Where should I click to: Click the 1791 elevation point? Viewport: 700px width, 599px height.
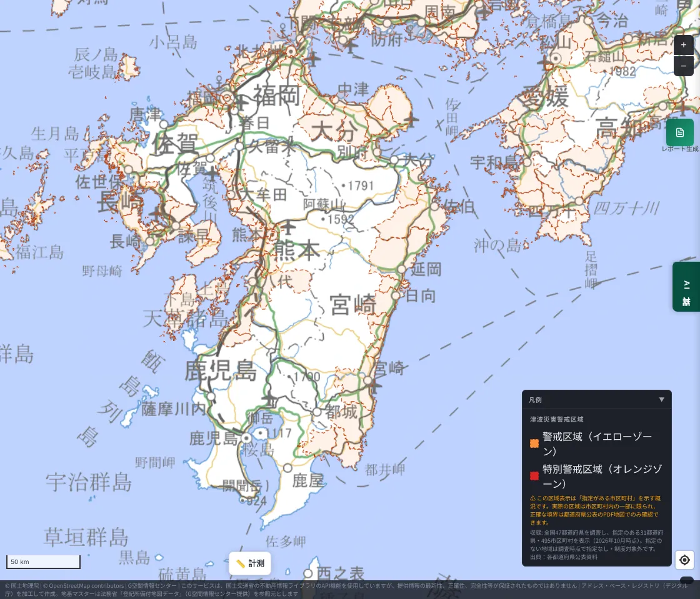click(358, 185)
